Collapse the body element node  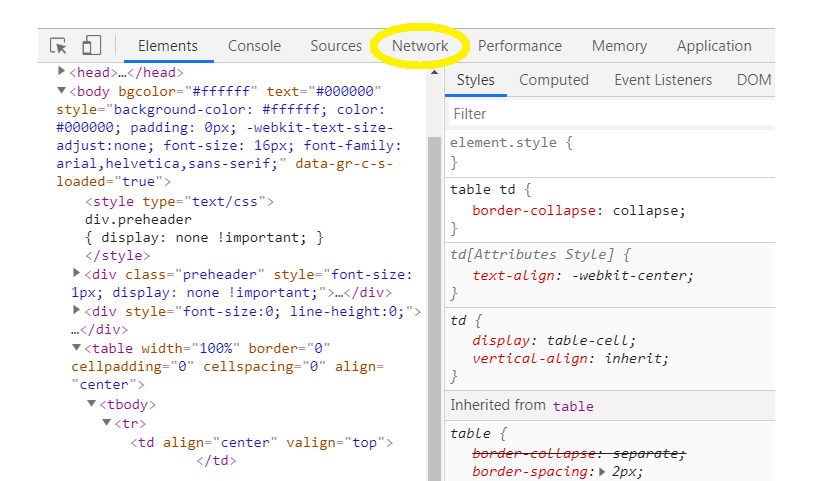(x=62, y=91)
